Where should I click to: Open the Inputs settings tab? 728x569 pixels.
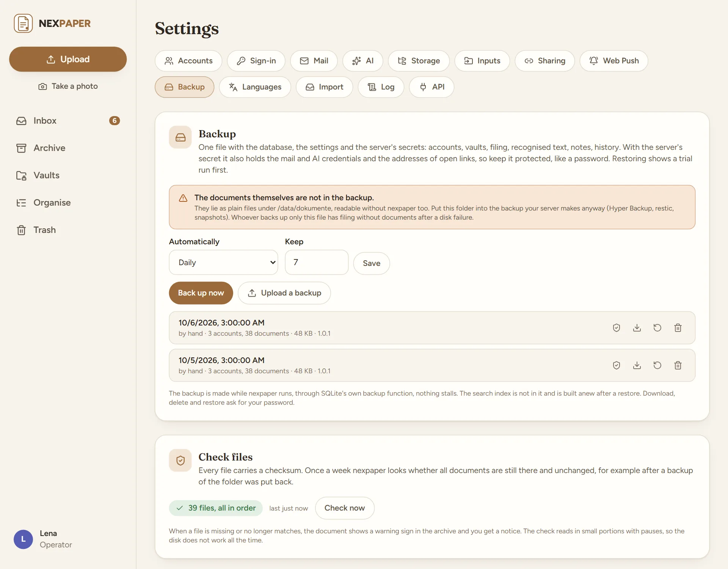point(482,61)
